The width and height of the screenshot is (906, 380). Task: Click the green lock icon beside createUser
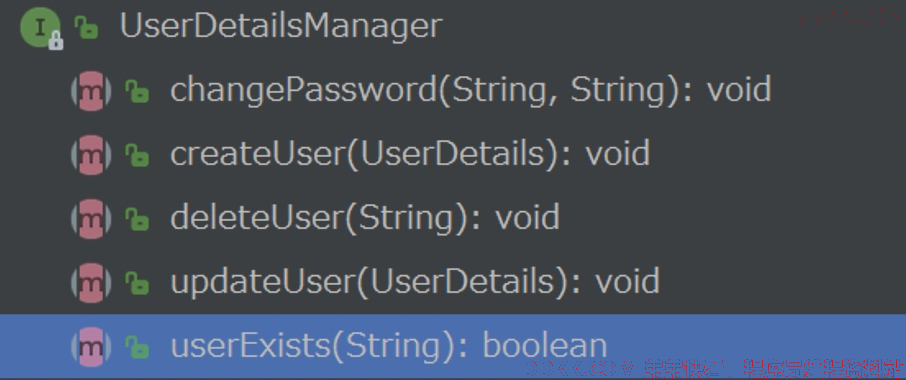pyautogui.click(x=137, y=155)
